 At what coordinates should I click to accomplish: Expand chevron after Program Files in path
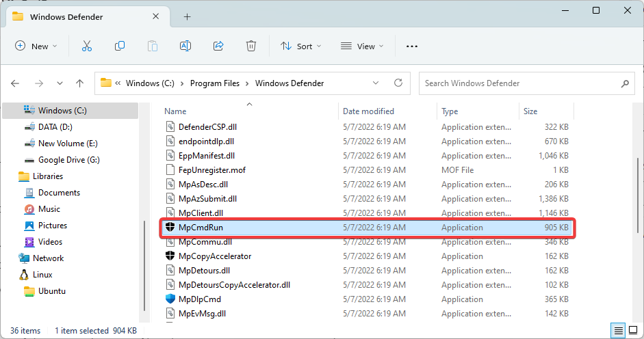[247, 83]
